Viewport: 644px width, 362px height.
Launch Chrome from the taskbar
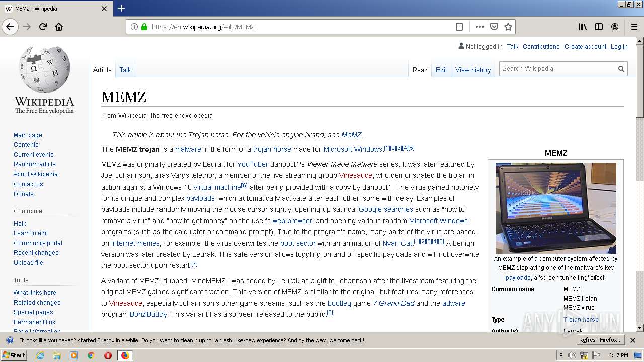tap(91, 355)
